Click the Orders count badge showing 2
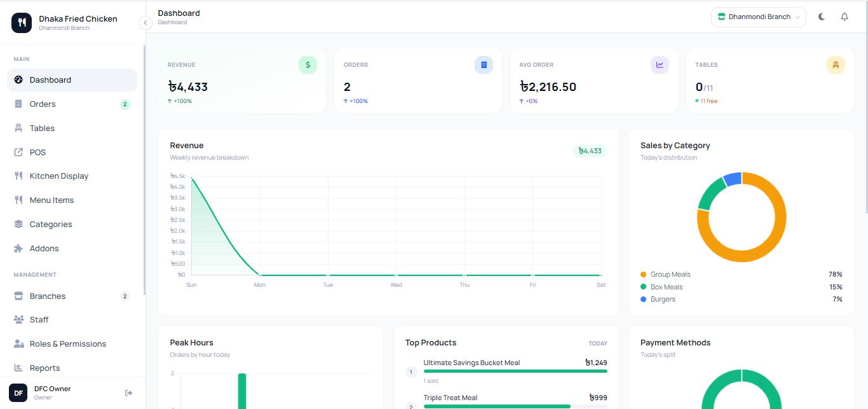Viewport: 868px width, 409px height. [125, 104]
